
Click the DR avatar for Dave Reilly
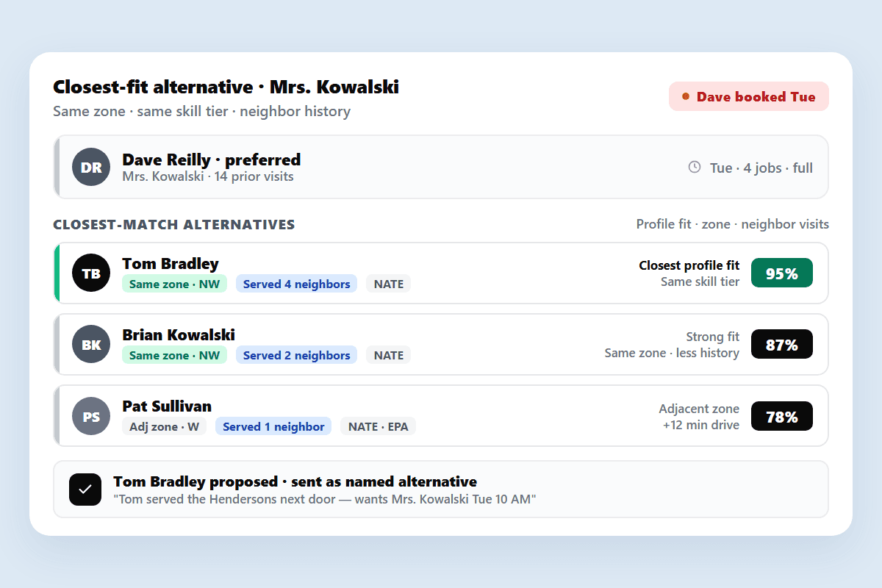91,167
